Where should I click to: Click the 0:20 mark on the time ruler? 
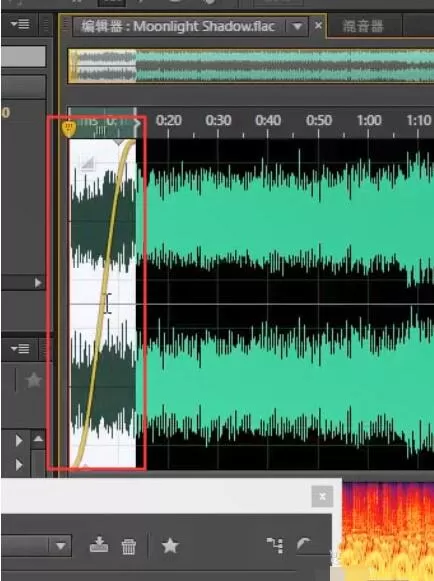tap(169, 121)
